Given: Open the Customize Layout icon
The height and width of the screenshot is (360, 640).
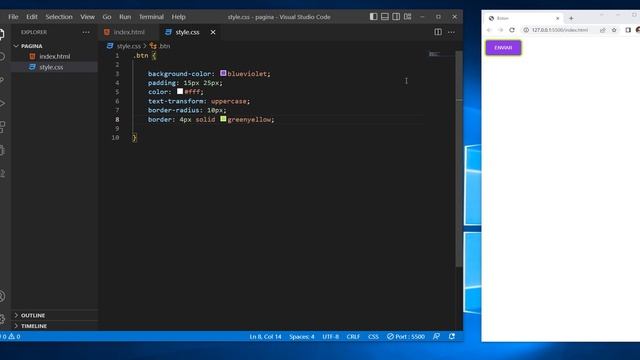Looking at the screenshot, I should pyautogui.click(x=407, y=17).
